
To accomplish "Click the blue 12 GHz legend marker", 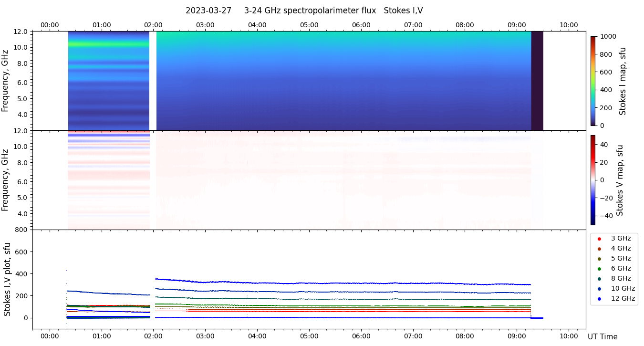I will click(x=599, y=299).
